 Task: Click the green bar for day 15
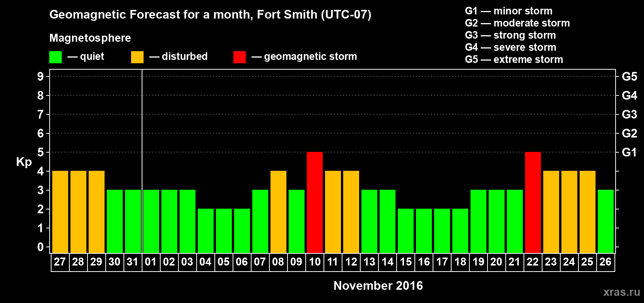tap(406, 231)
